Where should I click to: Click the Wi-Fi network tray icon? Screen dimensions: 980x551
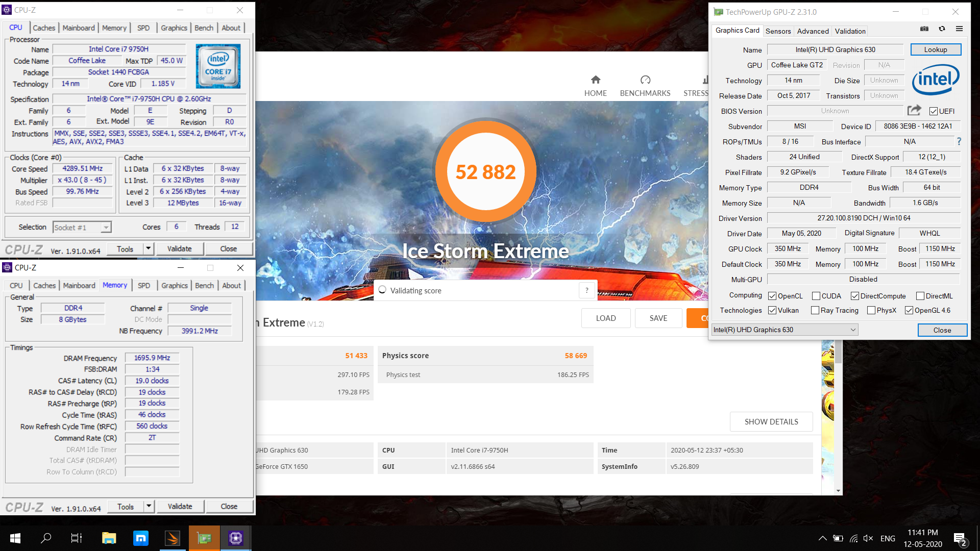coord(853,538)
